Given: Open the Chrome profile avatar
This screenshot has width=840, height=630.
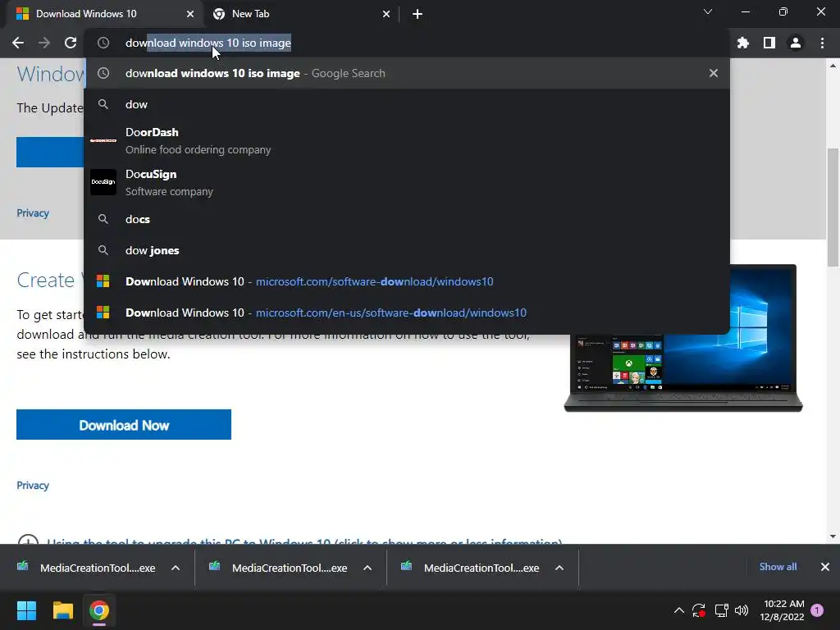Looking at the screenshot, I should click(796, 43).
